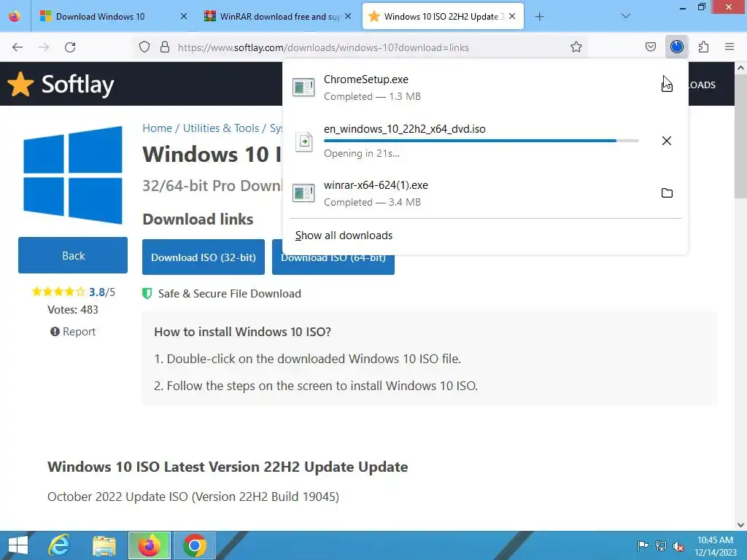Expand the list all tabs chevron
747x560 pixels.
pyautogui.click(x=626, y=17)
